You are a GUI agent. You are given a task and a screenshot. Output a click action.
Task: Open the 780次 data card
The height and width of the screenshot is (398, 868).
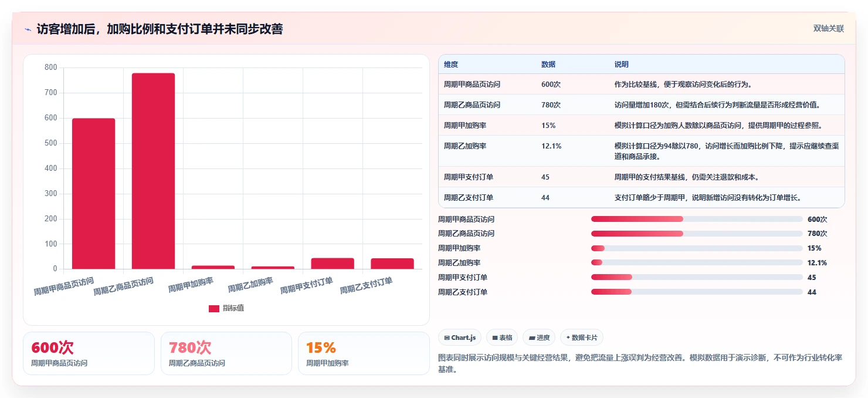click(226, 353)
